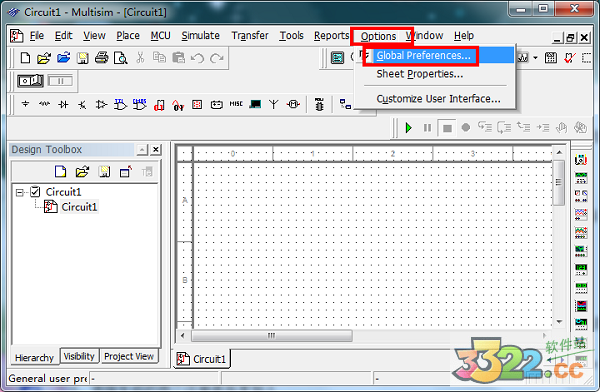This screenshot has width=600, height=392.
Task: Open the print icon in toolbar
Action: [x=101, y=58]
